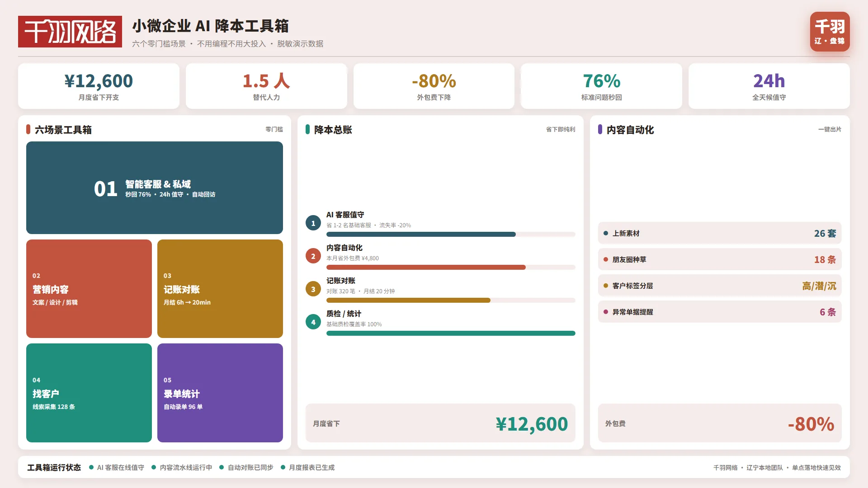Viewport: 868px width, 488px height.
Task: Click the 一键出片 label
Action: coord(830,129)
